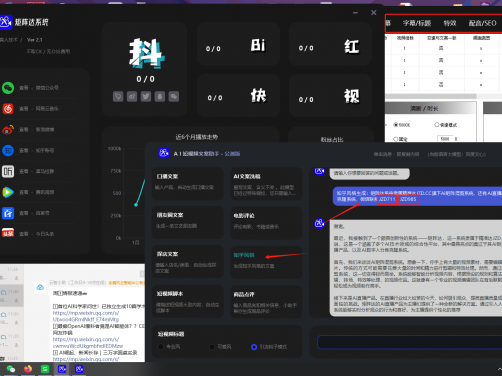Click the QQ penguin share icon under 抖

tap(160, 97)
